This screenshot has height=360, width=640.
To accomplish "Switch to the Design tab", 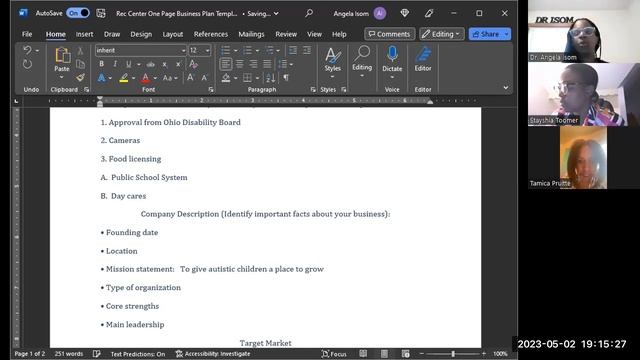I will [141, 34].
